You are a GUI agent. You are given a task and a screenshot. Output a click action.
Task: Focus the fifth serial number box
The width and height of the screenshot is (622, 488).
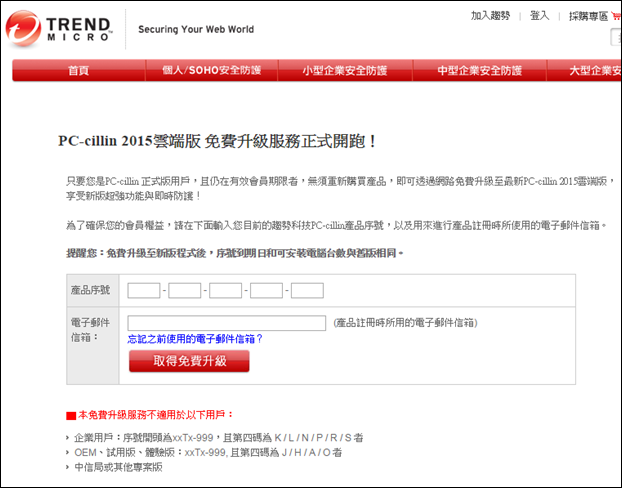[307, 290]
